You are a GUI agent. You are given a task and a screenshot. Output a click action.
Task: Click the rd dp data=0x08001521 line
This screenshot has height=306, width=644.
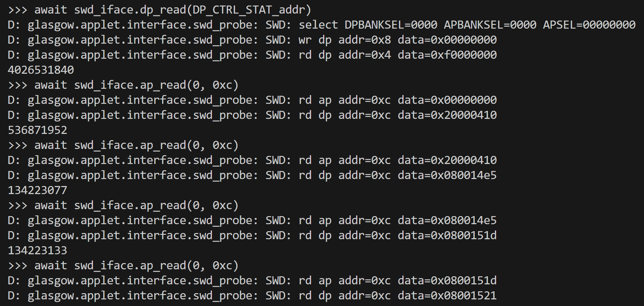click(x=252, y=296)
